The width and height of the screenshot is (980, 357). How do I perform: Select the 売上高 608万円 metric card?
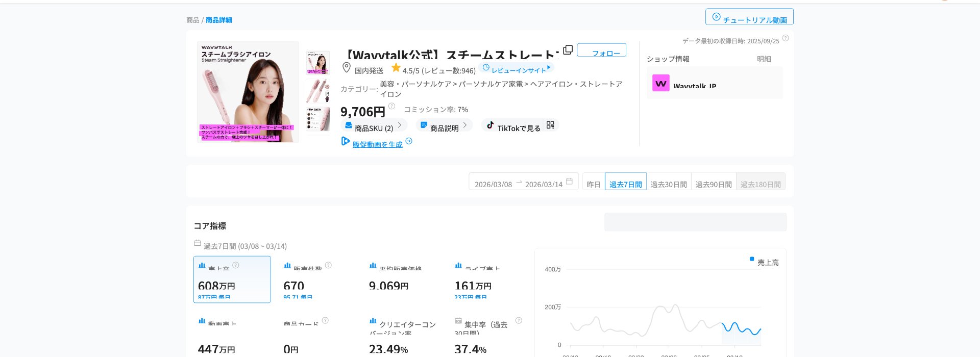[x=232, y=279]
